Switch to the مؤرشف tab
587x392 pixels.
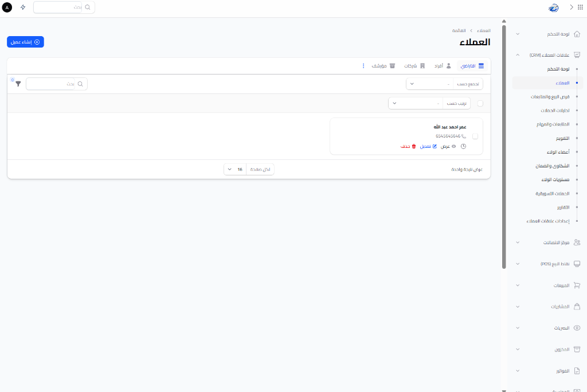pyautogui.click(x=383, y=66)
